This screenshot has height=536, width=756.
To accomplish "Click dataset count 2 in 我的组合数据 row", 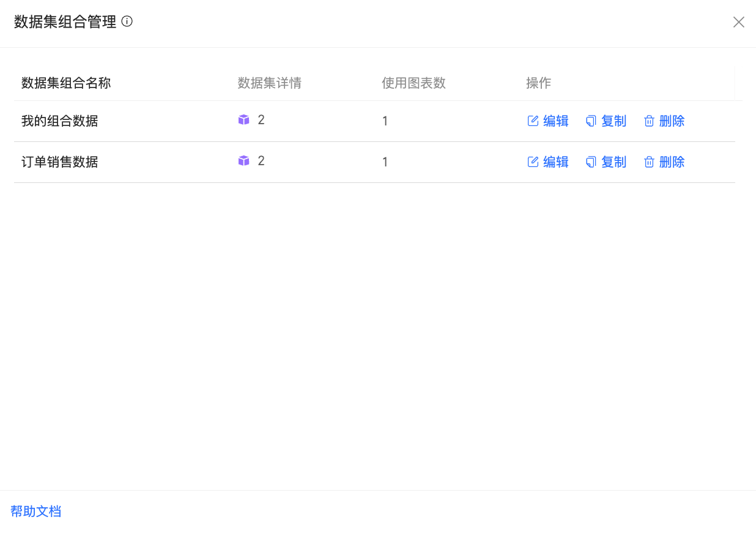I will (261, 120).
